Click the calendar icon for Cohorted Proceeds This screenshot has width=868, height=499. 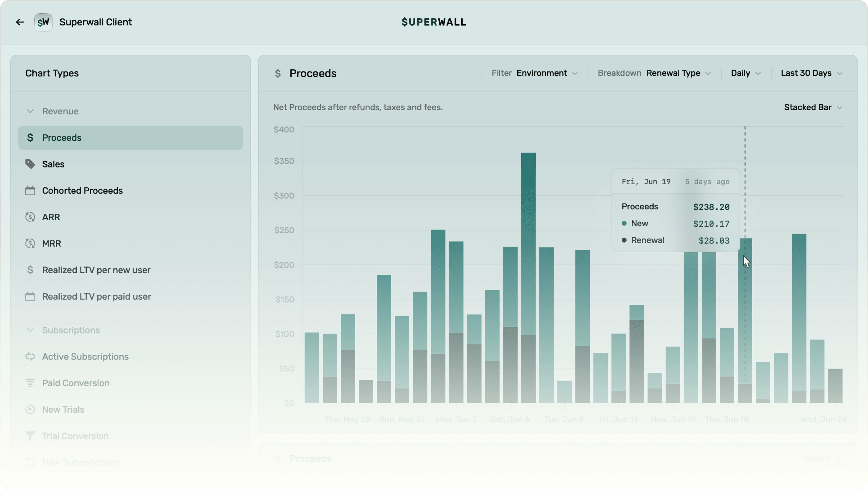pyautogui.click(x=30, y=191)
